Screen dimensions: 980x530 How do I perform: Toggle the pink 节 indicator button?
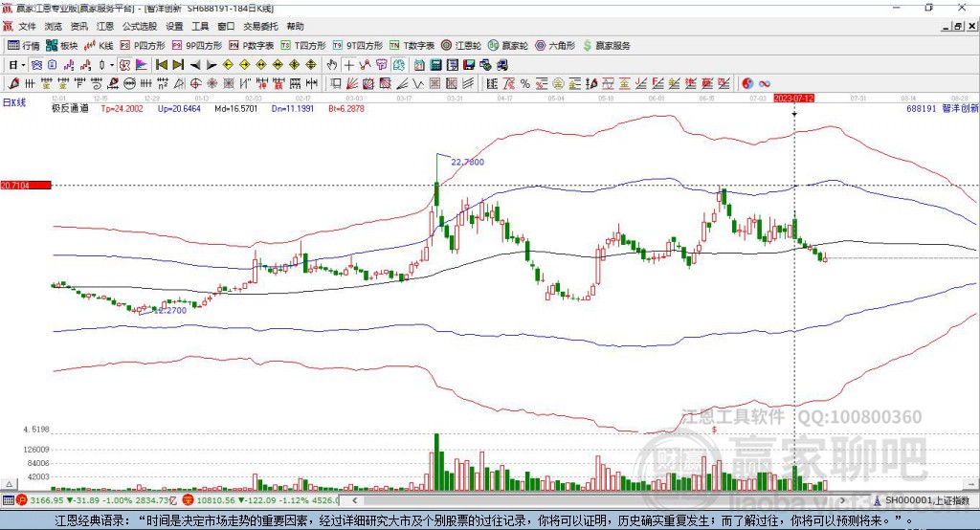tap(382, 65)
